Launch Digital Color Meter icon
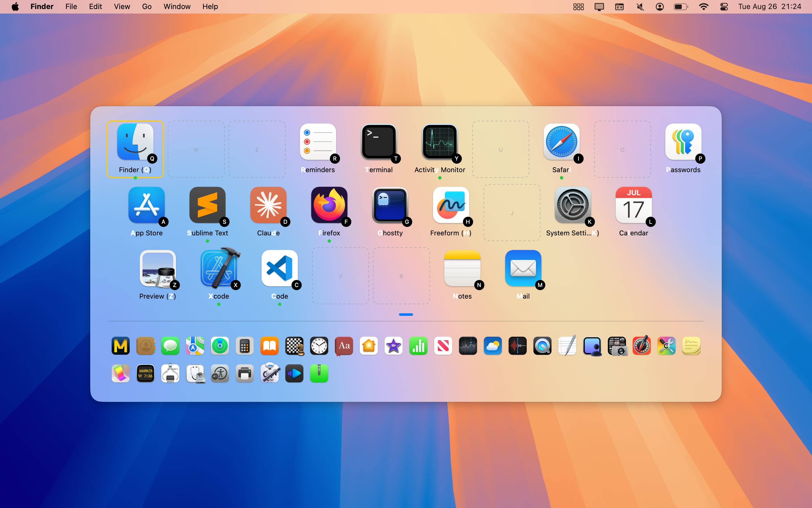 [641, 346]
